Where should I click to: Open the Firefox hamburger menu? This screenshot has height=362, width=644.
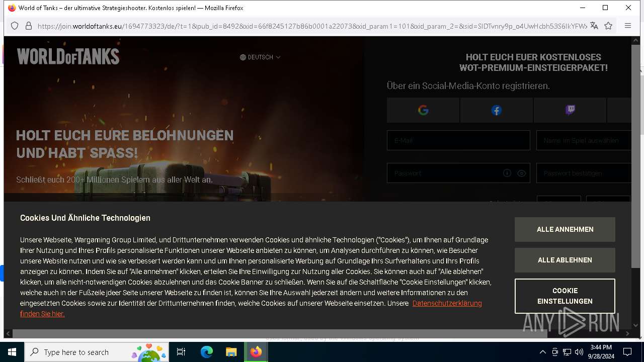[628, 26]
